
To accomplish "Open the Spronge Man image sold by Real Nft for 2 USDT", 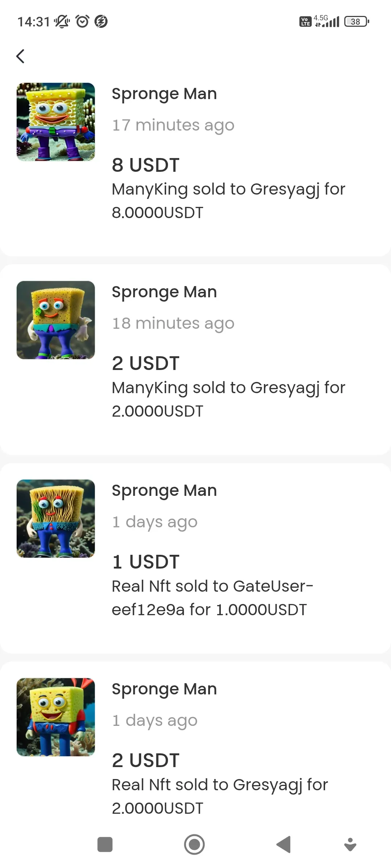I will (56, 717).
